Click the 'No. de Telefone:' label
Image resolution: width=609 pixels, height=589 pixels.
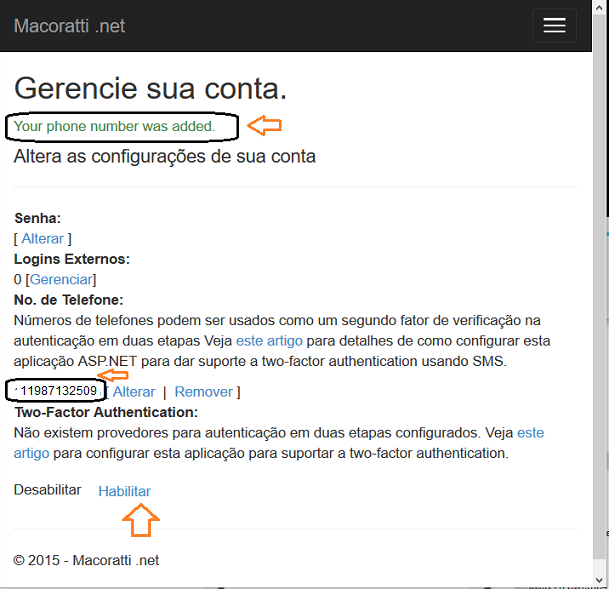[x=68, y=300]
